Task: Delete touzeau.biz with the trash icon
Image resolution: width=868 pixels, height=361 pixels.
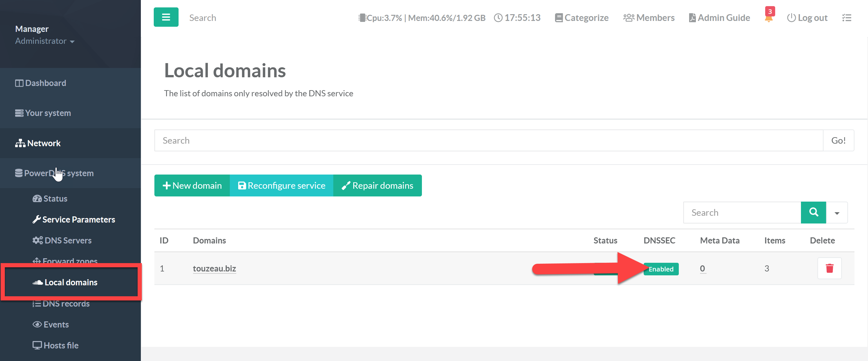Action: point(829,268)
